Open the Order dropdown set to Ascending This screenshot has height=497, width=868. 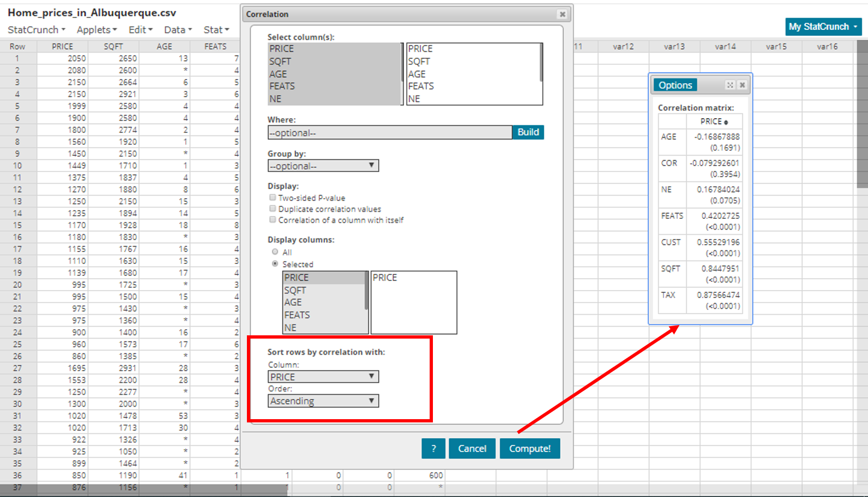pos(323,401)
